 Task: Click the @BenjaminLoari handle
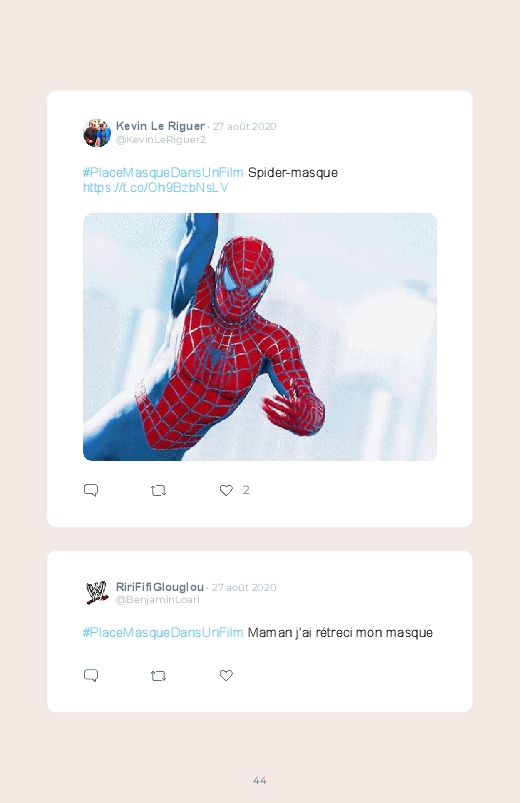[157, 600]
